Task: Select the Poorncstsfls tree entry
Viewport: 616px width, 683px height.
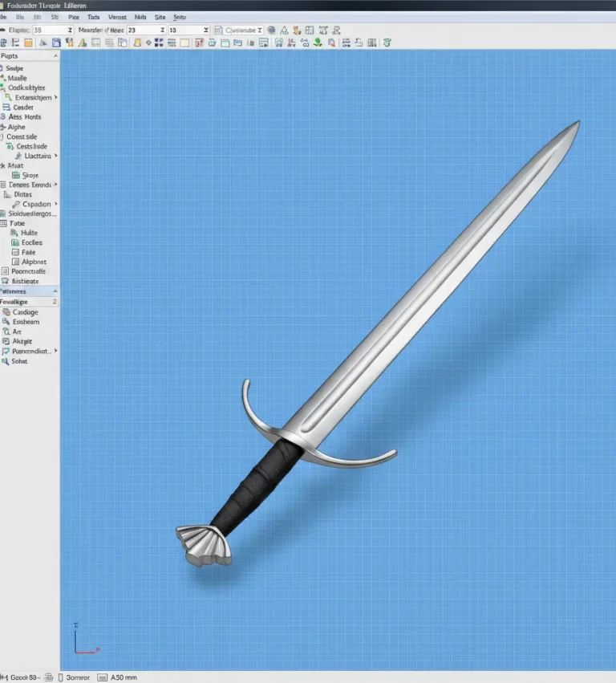Action: [x=28, y=271]
